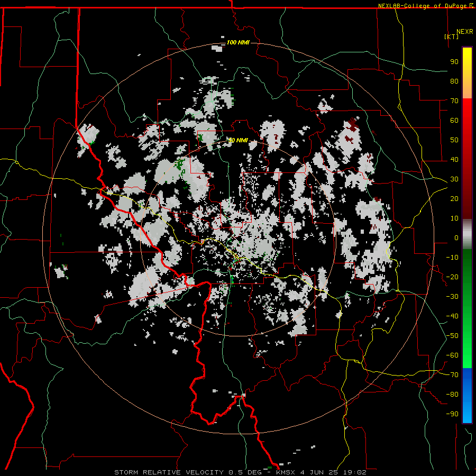Click the 'NEXR' label at the top right
Image resolution: width=476 pixels, height=476 pixels.
465,32
